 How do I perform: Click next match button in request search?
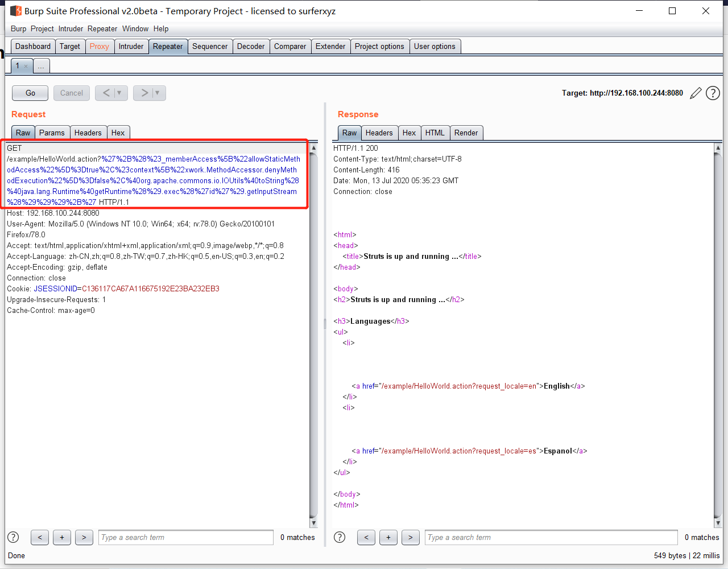(x=84, y=537)
